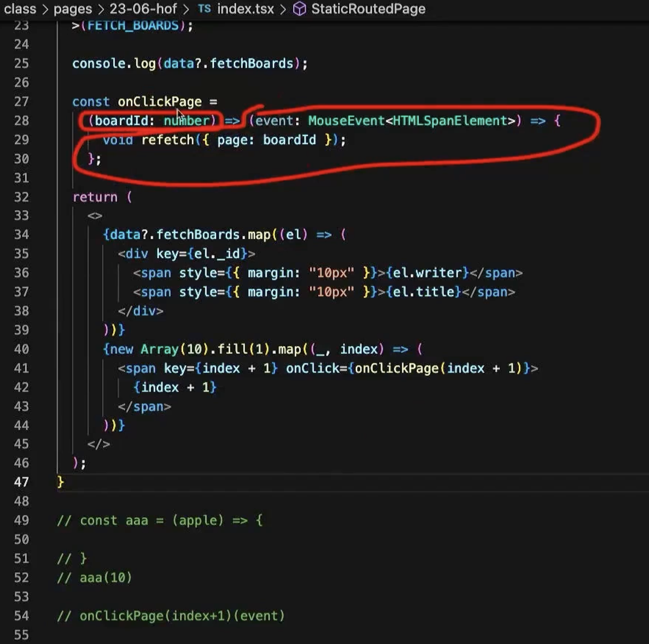Click comment '// const aaa = (apple) => {'
649x644 pixels.
coord(160,521)
